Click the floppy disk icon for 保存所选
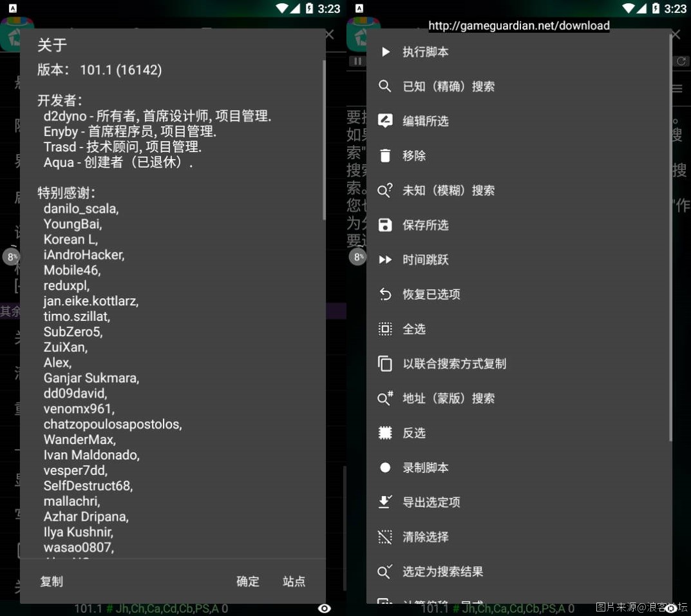The width and height of the screenshot is (691, 616). (x=385, y=225)
